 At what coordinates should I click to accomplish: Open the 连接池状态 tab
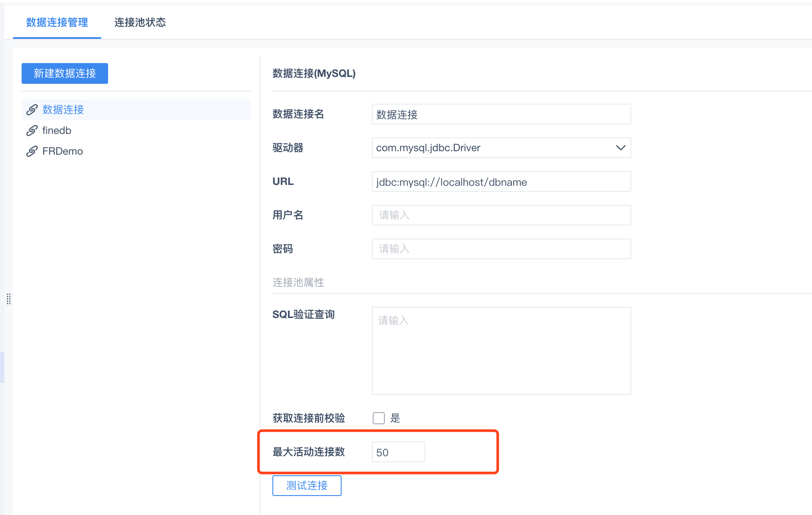pos(140,22)
